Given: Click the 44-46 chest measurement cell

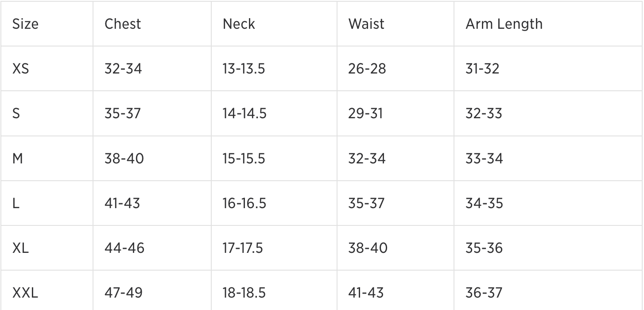Looking at the screenshot, I should point(124,248).
